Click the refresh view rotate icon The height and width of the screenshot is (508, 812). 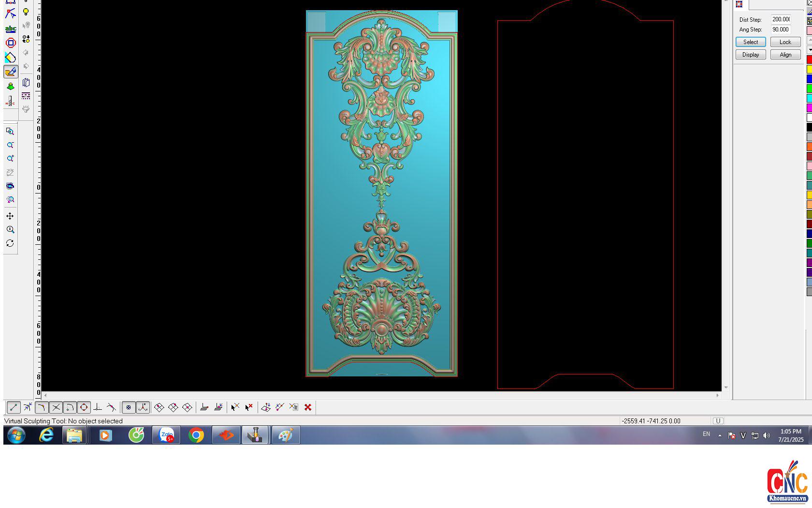[10, 243]
